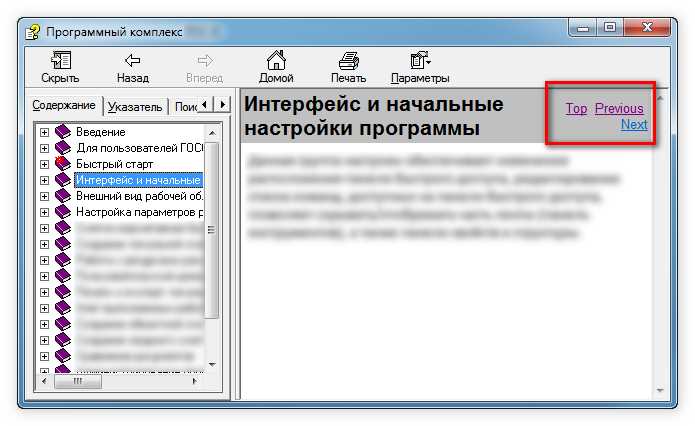
Task: Expand the Настройка параметров node
Action: 44,212
